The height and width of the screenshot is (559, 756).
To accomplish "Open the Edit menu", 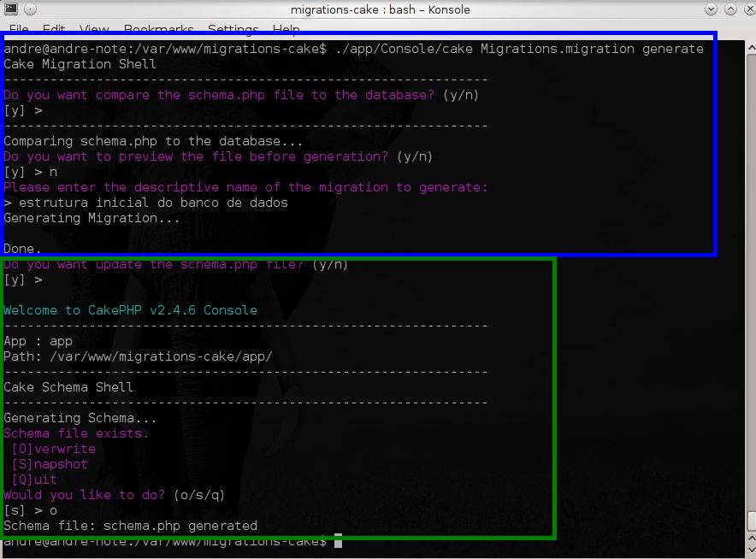I will (54, 29).
